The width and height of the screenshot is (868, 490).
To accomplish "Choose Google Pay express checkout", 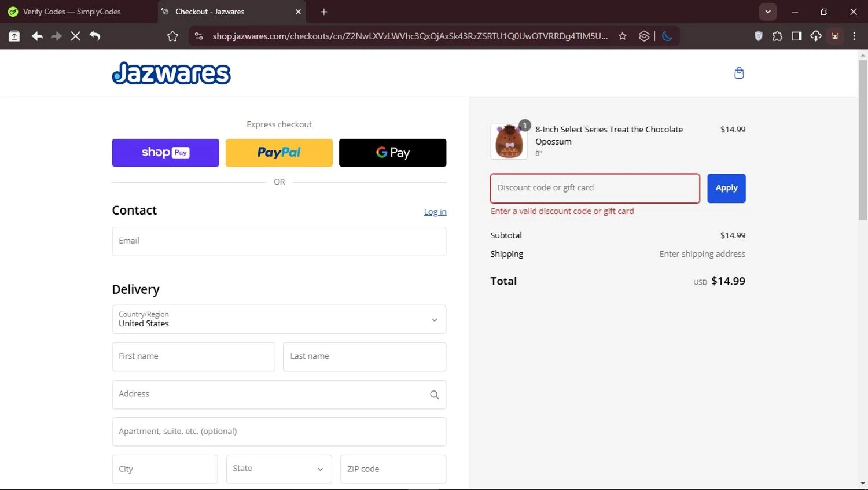I will point(392,153).
